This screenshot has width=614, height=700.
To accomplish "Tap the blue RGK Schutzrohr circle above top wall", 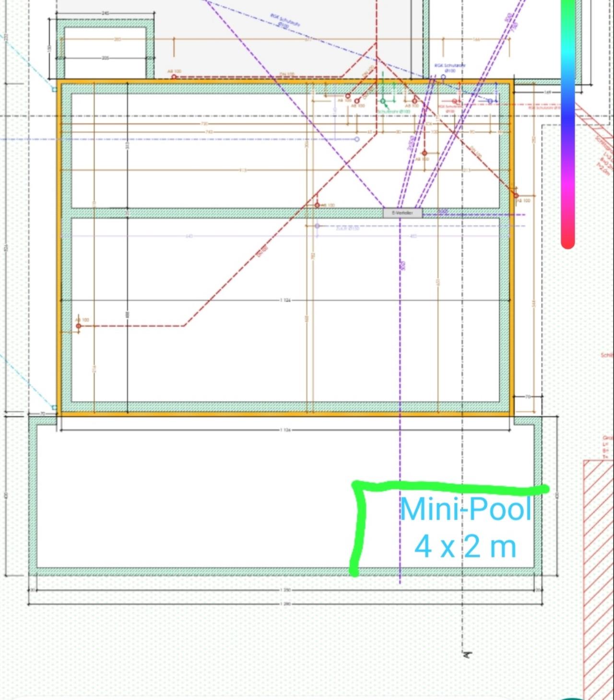I will pos(443,77).
